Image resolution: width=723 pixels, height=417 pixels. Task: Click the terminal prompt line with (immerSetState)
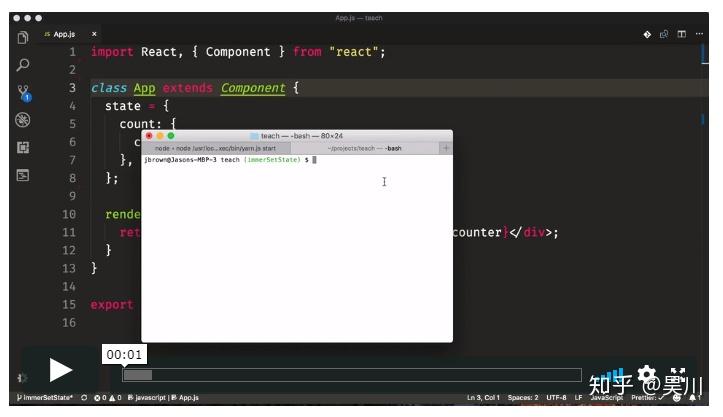pos(230,160)
